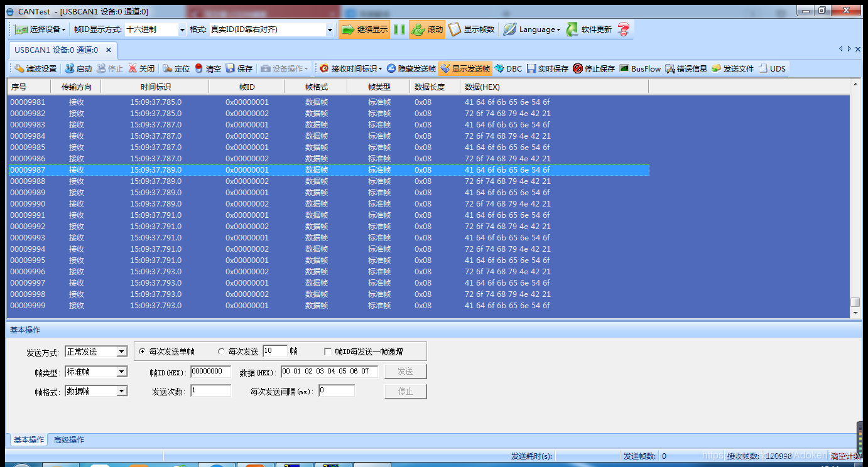This screenshot has width=868, height=467.
Task: Select the 每次发送 N 帧 radio button
Action: coord(222,352)
